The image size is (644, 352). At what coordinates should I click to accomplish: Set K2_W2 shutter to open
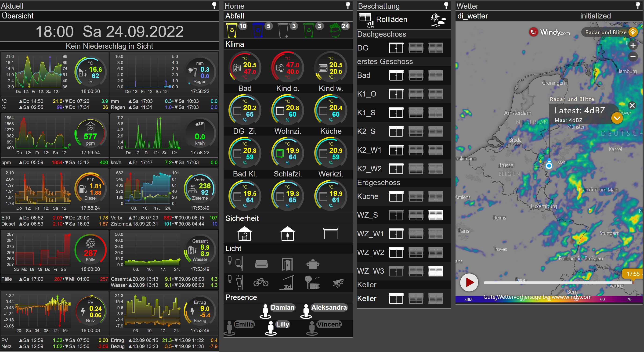point(396,169)
